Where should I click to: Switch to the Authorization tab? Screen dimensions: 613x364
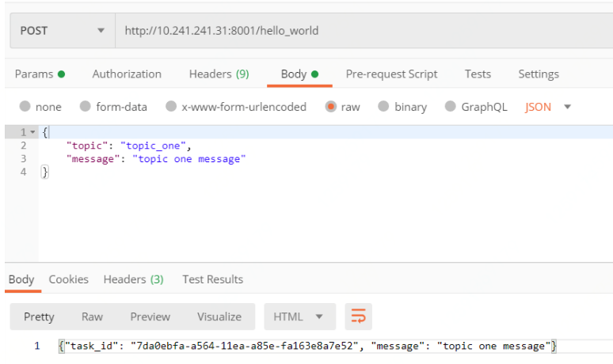[x=127, y=74]
